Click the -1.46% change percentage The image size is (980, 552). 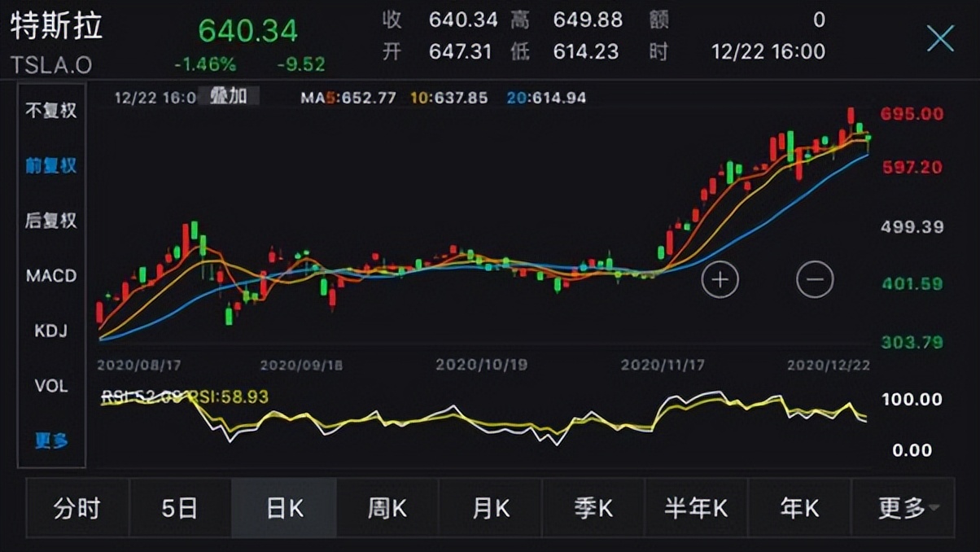(x=205, y=64)
